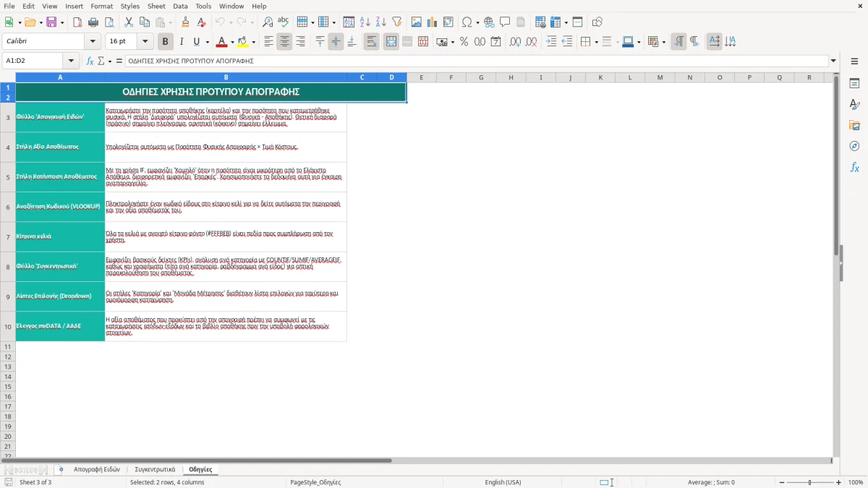Open the Navigator sidebar panel icon
Viewport: 868px width, 488px height.
tap(854, 146)
